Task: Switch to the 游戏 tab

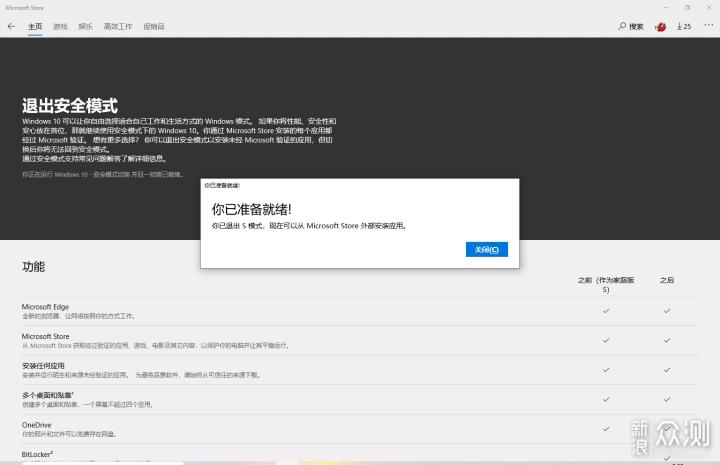Action: pos(60,26)
